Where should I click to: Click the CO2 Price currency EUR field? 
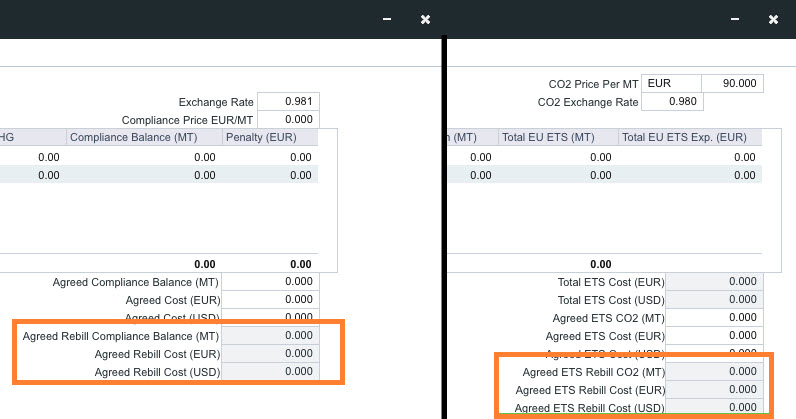click(672, 83)
